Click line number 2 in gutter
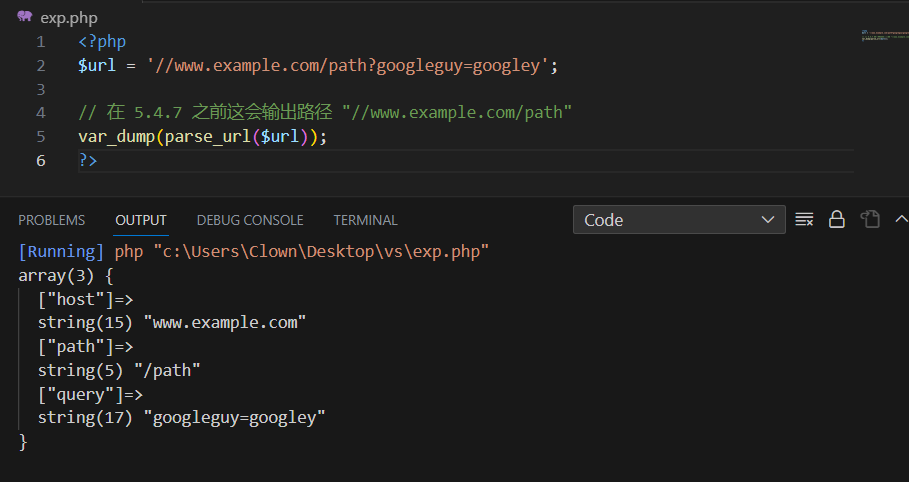Viewport: 909px width, 482px height. (41, 66)
